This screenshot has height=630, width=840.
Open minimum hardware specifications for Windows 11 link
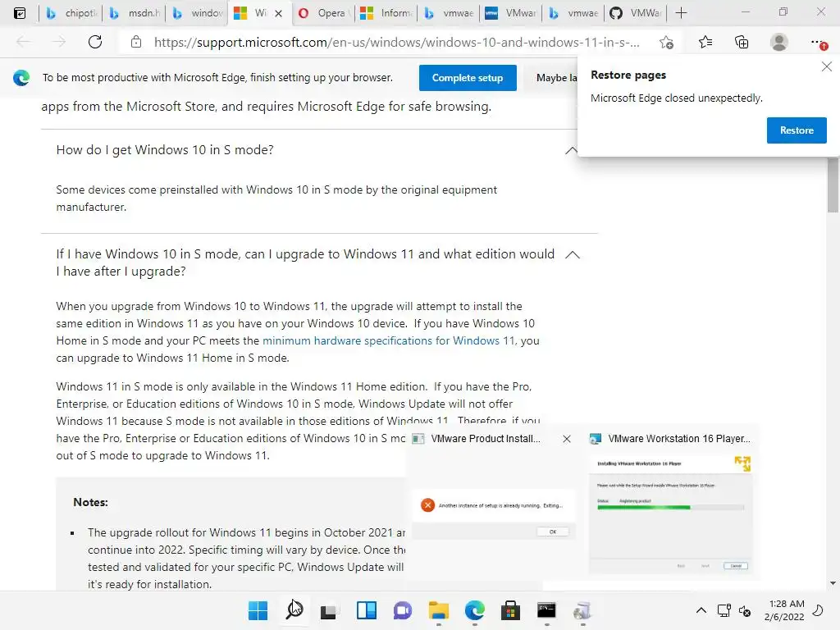pyautogui.click(x=389, y=340)
